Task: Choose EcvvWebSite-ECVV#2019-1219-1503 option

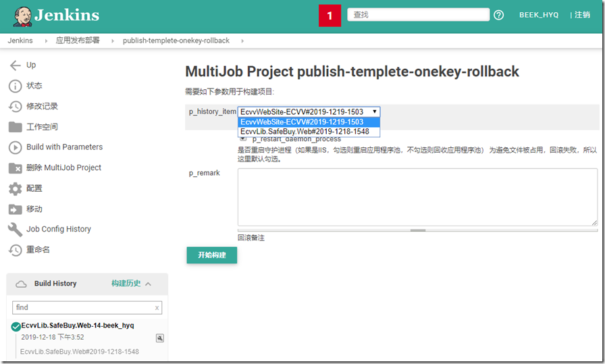Action: [309, 122]
